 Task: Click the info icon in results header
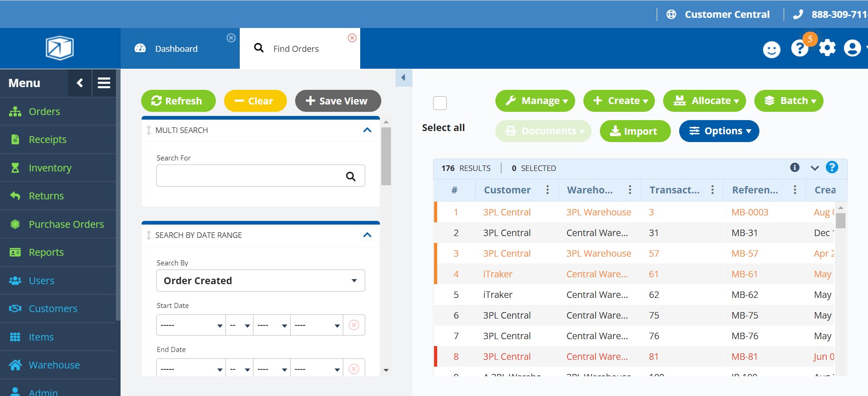click(795, 168)
